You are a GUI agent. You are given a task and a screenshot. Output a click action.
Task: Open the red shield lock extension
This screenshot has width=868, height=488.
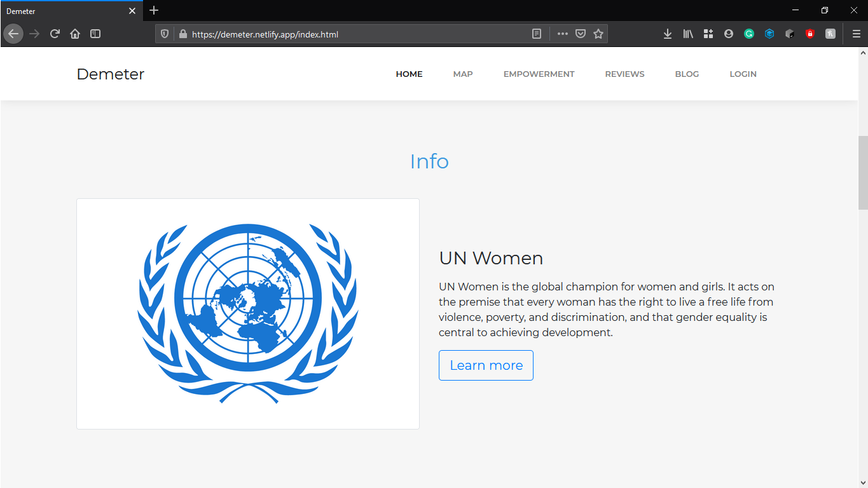tap(810, 34)
